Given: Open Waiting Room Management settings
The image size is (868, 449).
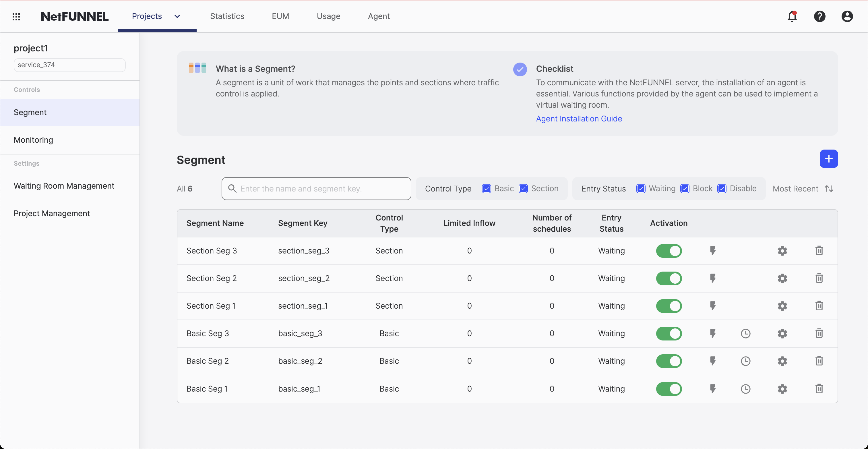Looking at the screenshot, I should (64, 186).
